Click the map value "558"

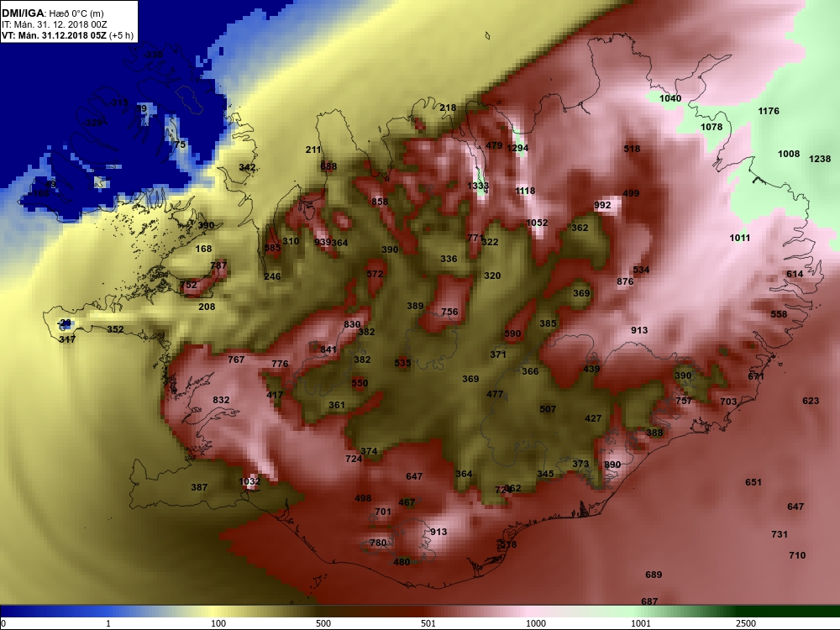coord(779,314)
